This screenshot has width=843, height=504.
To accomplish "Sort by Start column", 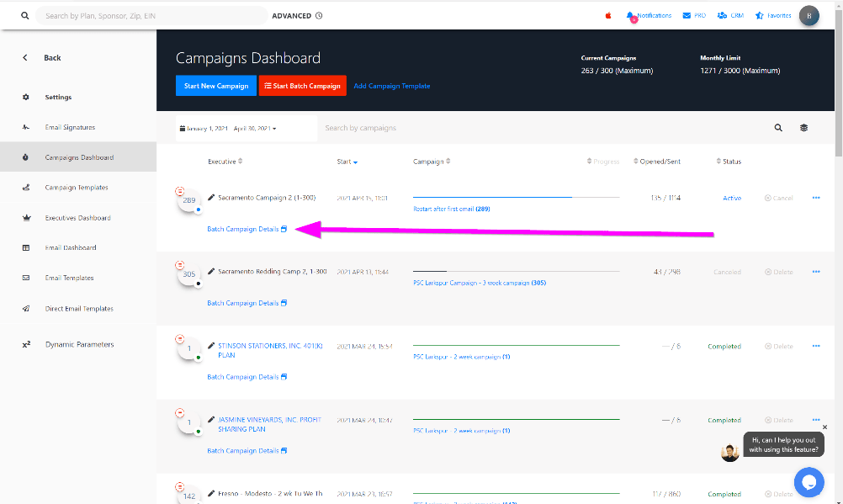I will (347, 162).
